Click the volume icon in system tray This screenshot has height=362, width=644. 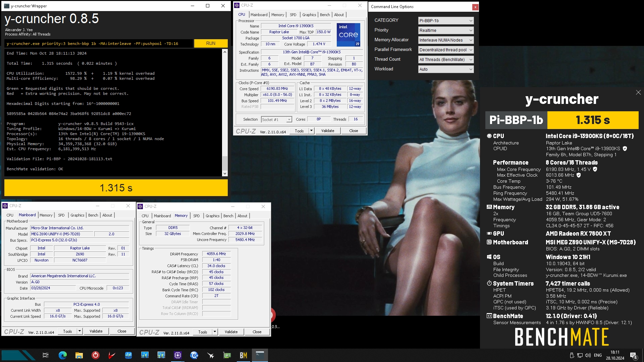[588, 355]
